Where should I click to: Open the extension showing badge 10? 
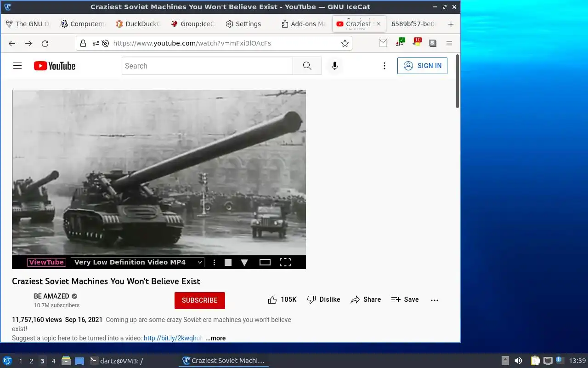(x=417, y=42)
